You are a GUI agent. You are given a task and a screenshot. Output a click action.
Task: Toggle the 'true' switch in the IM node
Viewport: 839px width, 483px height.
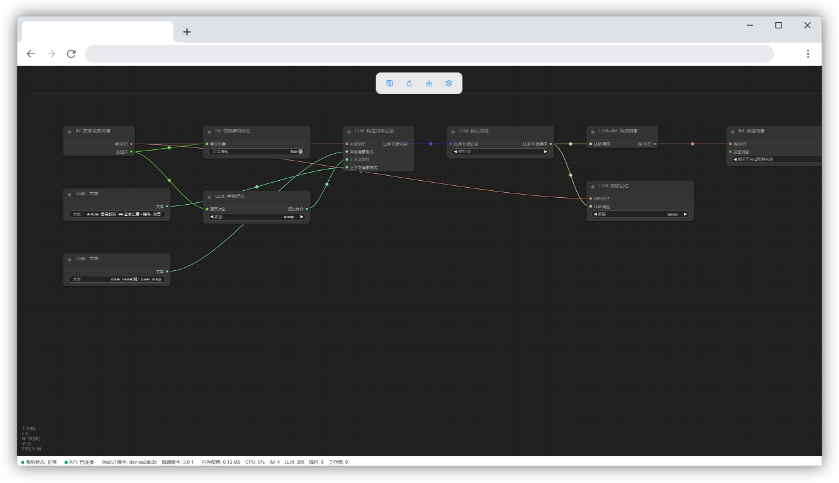pyautogui.click(x=299, y=152)
